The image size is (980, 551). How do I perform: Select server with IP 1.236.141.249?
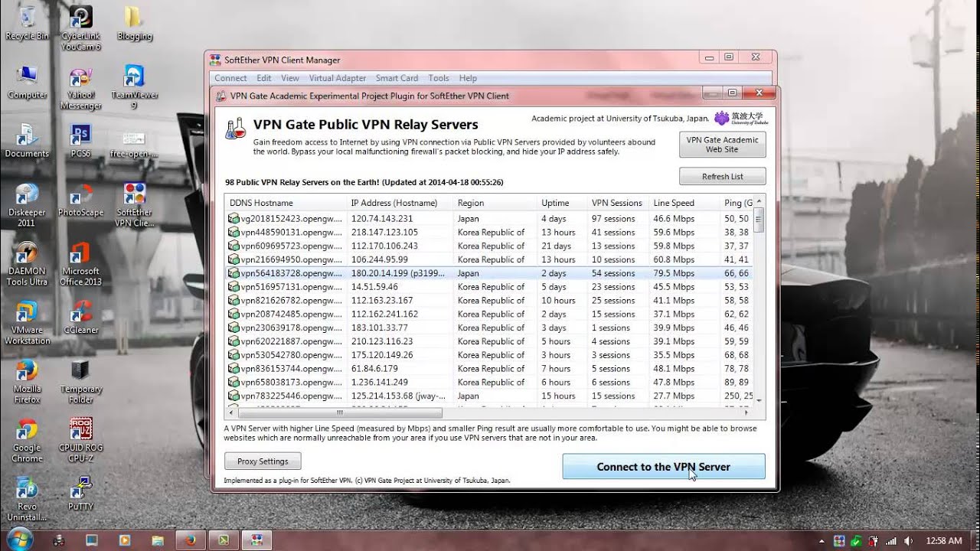click(x=488, y=382)
